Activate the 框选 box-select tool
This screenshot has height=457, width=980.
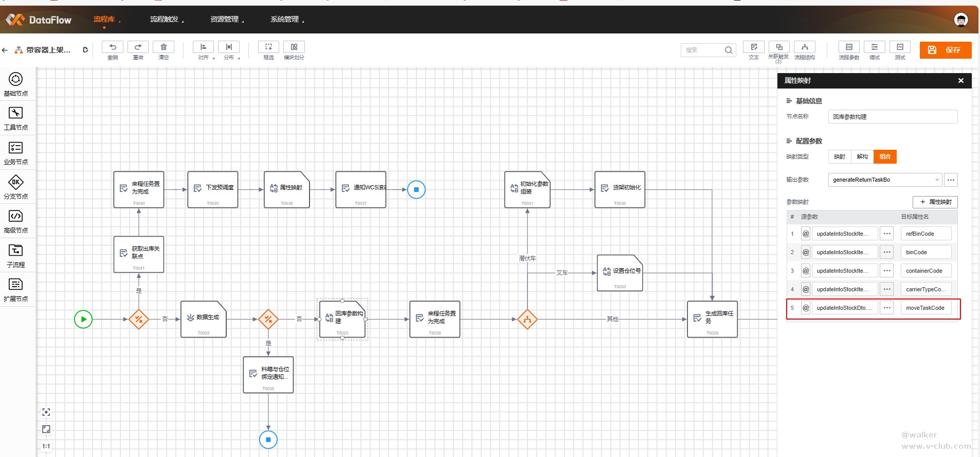point(268,47)
